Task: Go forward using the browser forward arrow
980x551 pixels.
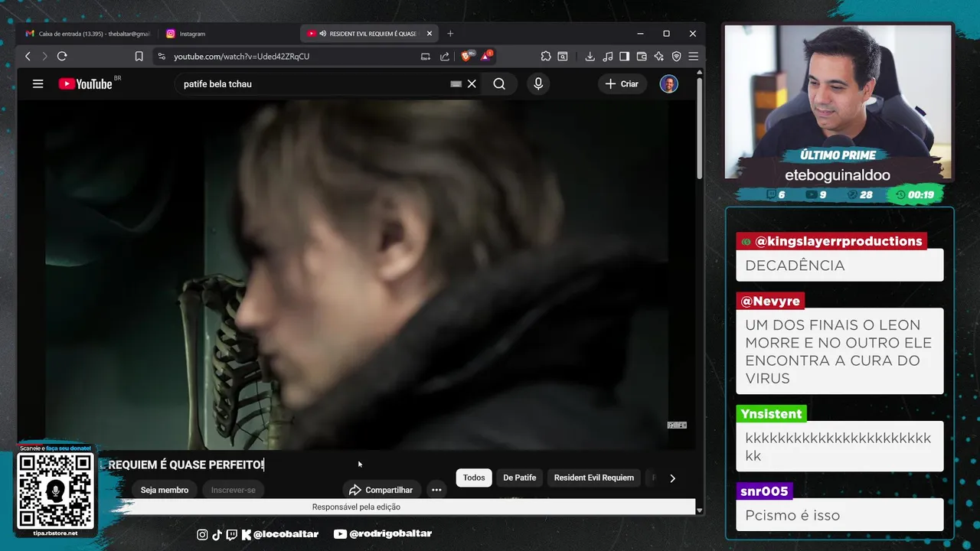Action: (44, 56)
